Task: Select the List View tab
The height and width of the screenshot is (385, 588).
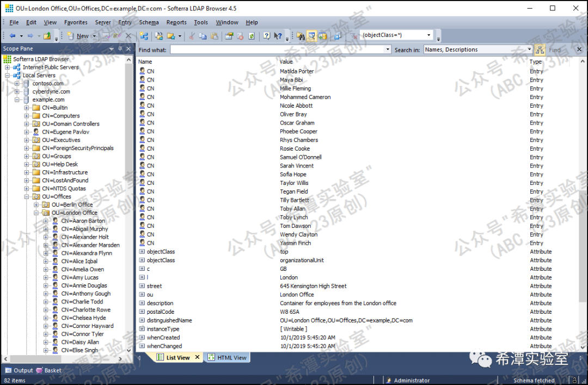Action: tap(177, 357)
